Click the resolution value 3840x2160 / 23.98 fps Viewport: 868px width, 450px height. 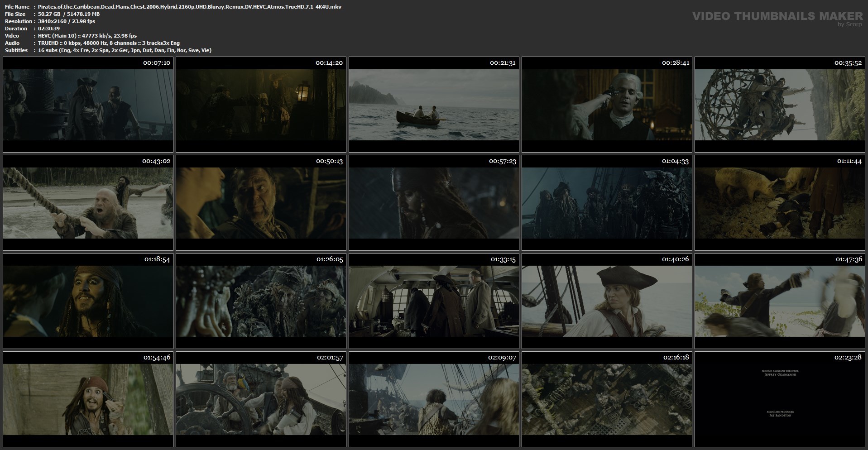[67, 21]
